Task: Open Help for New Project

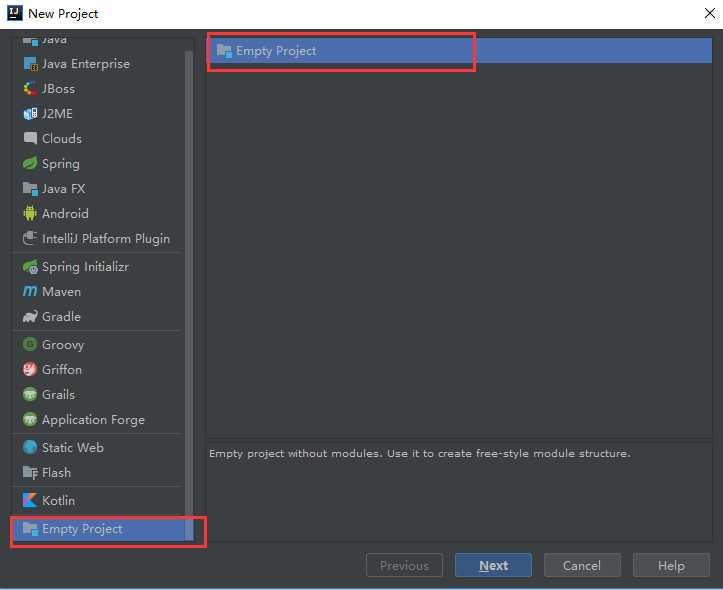Action: point(671,565)
